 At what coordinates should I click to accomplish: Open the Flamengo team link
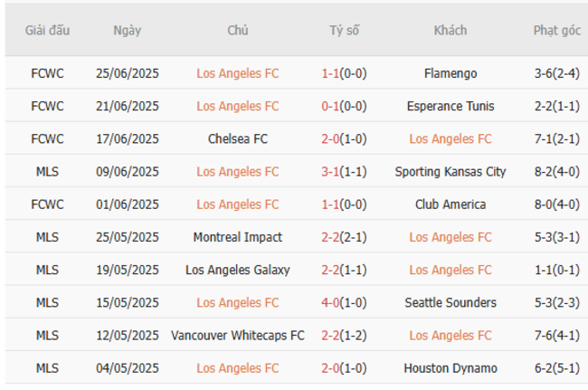coord(450,73)
